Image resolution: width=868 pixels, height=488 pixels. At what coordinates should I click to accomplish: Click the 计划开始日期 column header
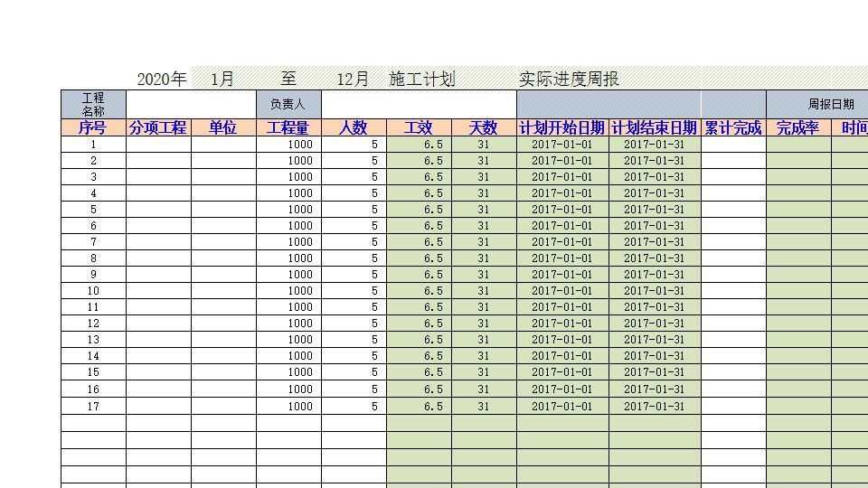point(562,127)
